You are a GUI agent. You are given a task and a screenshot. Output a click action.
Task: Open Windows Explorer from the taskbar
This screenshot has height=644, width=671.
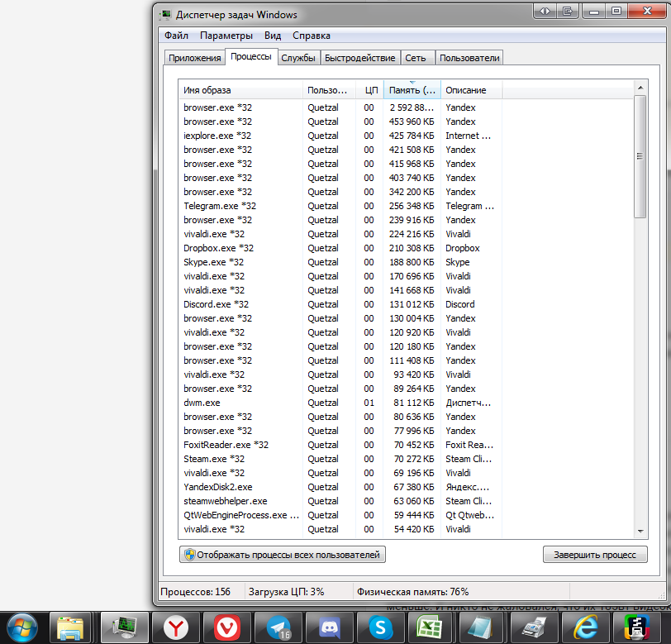point(70,627)
